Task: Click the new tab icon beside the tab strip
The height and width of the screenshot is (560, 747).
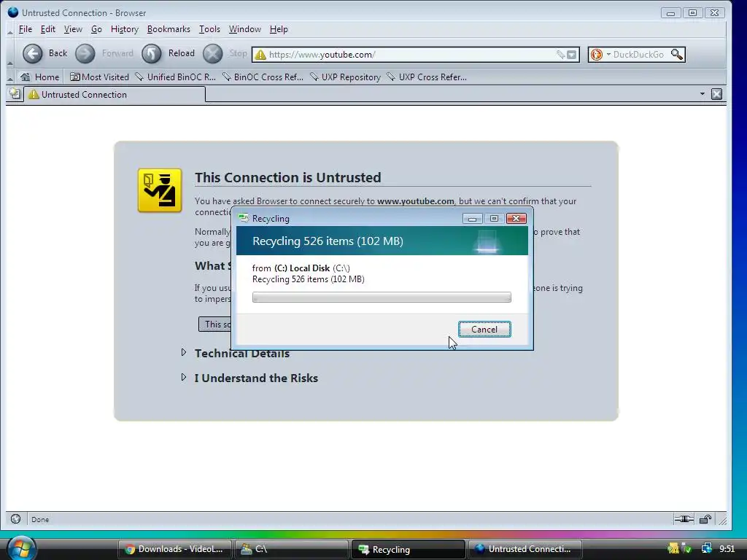Action: (15, 94)
